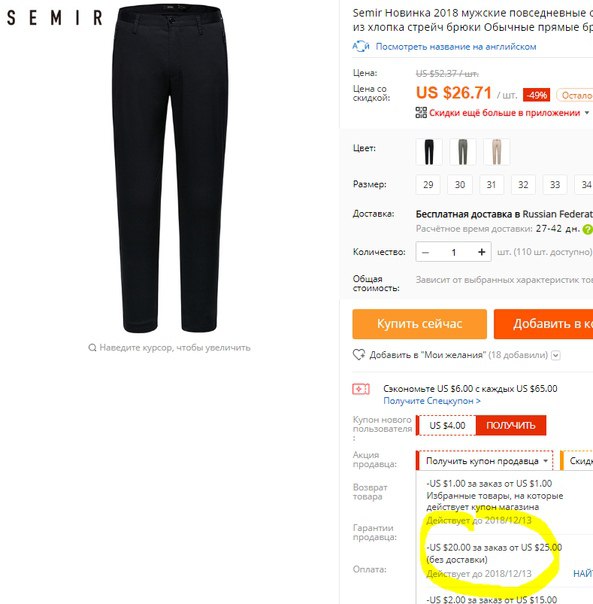
Task: Expand the wishlist options arrow
Action: point(556,355)
